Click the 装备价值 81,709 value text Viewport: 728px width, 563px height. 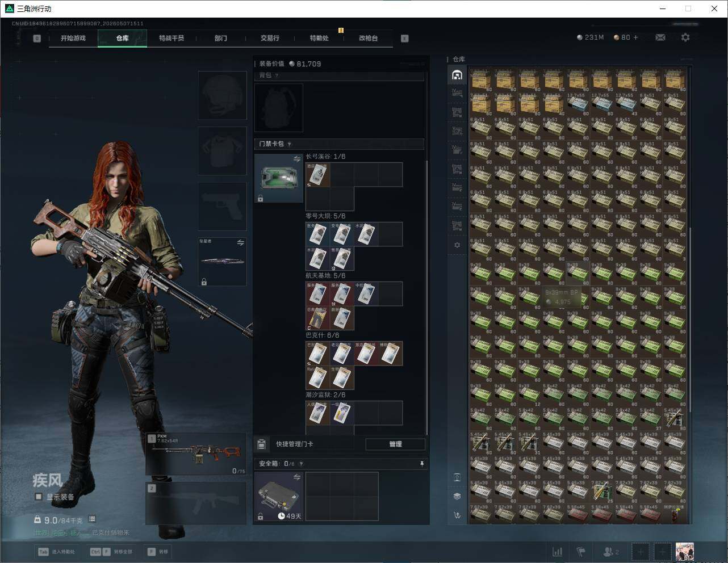(x=290, y=64)
